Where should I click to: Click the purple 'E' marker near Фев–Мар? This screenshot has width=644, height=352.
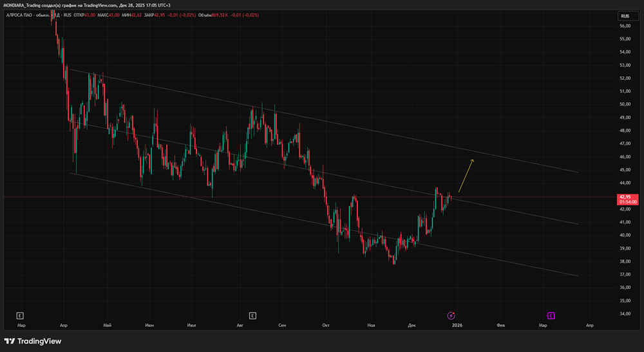(551, 315)
